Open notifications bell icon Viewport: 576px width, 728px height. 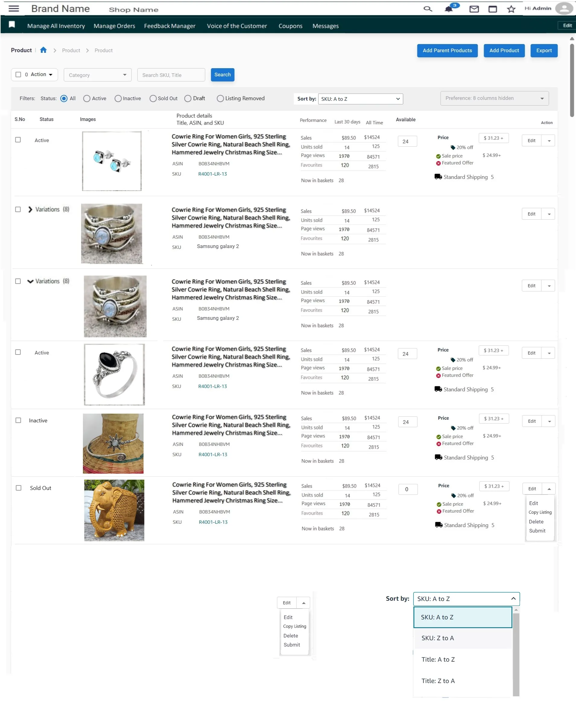click(448, 9)
